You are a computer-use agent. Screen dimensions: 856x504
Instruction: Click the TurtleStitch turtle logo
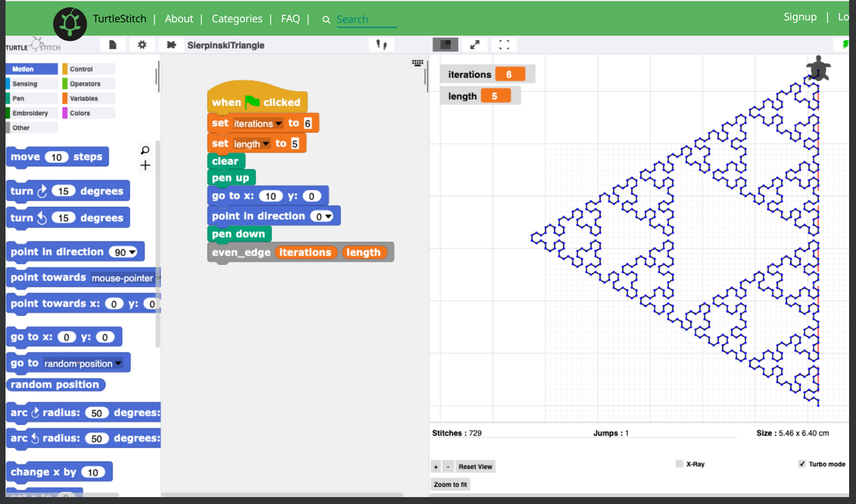[x=71, y=24]
